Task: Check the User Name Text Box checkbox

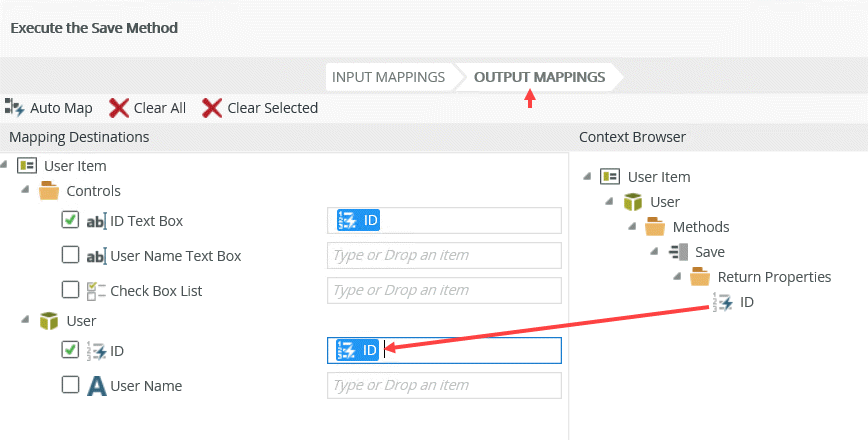Action: coord(70,255)
